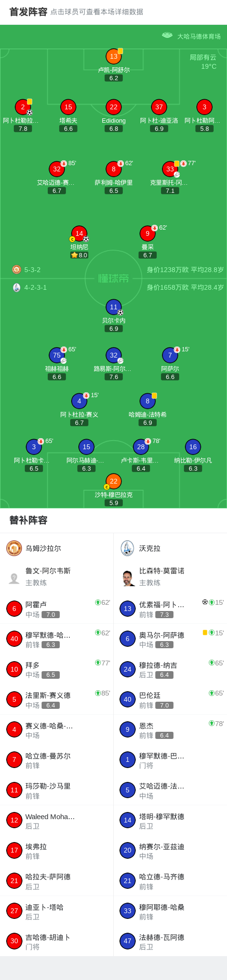227x980 pixels.
Task: Open substitute 阿霍卢 number 6 row
Action: click(56, 609)
